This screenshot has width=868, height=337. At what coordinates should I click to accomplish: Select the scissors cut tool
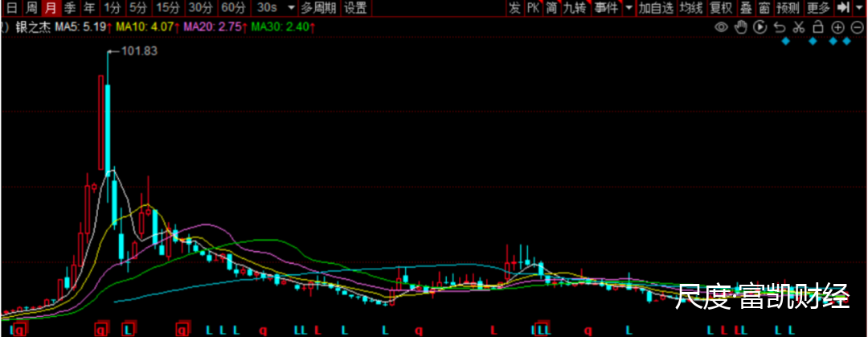pyautogui.click(x=798, y=27)
